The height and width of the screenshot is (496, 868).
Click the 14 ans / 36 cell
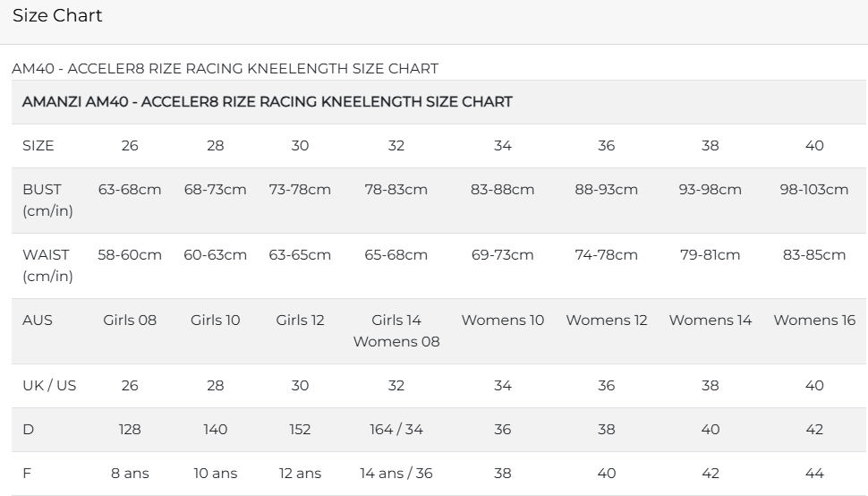396,473
